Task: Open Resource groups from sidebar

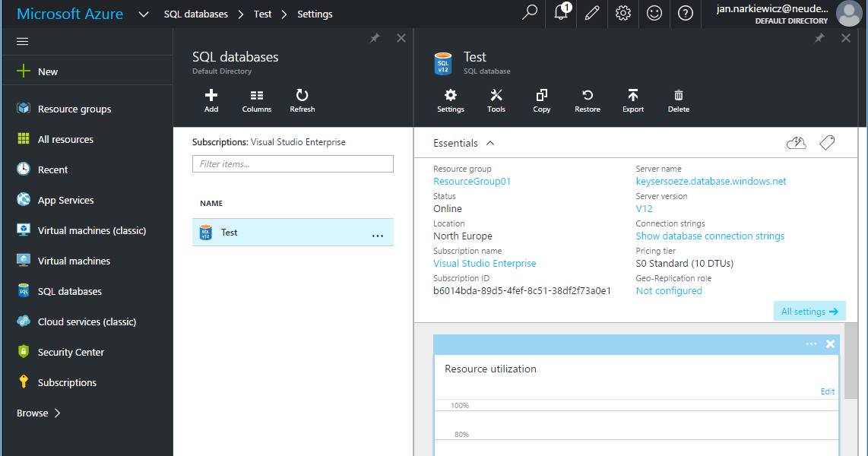Action: pos(76,109)
